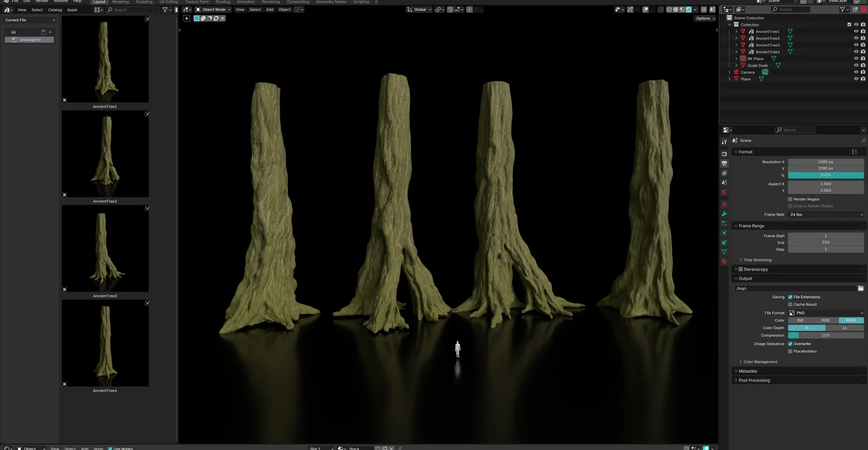Select BW color mode button
Image resolution: width=868 pixels, height=450 pixels.
coord(800,320)
